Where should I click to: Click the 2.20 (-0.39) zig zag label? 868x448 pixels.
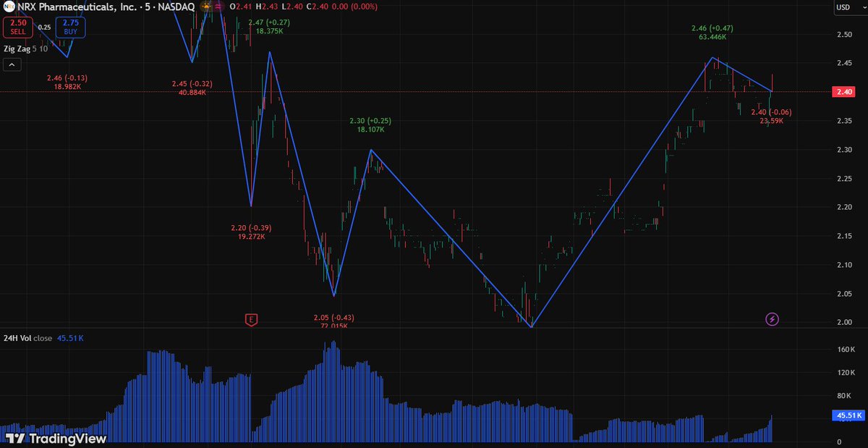251,227
